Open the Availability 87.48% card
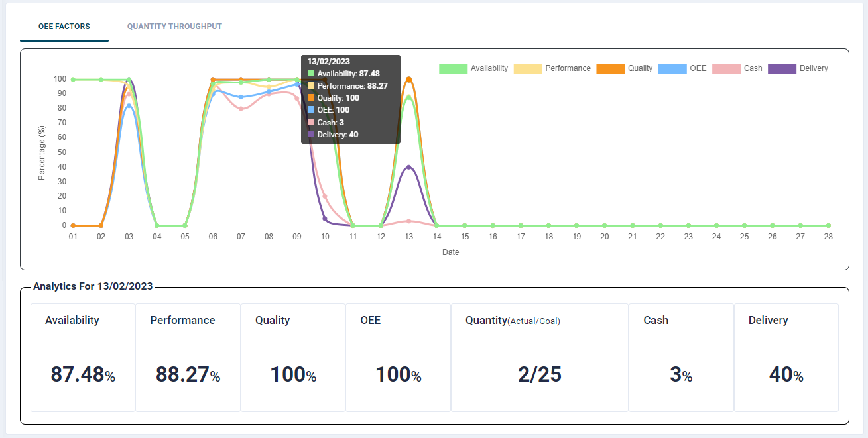The height and width of the screenshot is (438, 868). (x=83, y=358)
